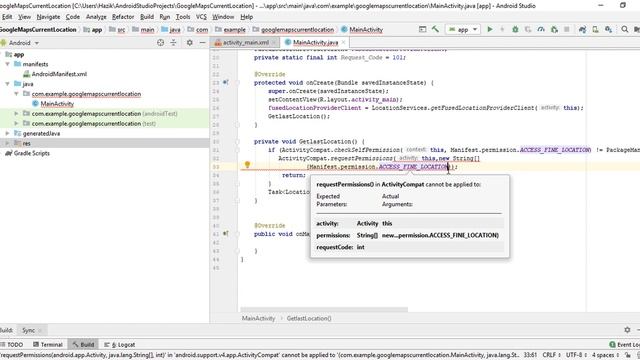Toggle the Build tool window button
The height and width of the screenshot is (360, 640).
(x=83, y=344)
